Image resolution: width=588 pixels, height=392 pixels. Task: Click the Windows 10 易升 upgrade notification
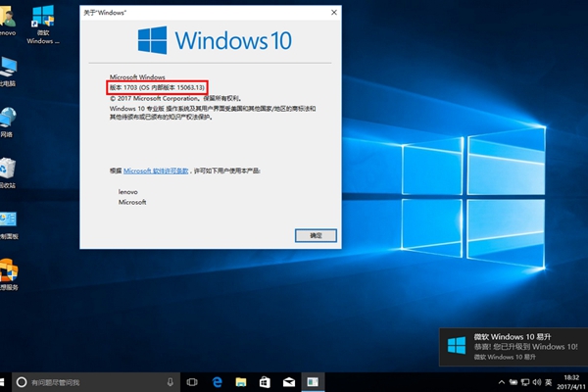[x=514, y=347]
